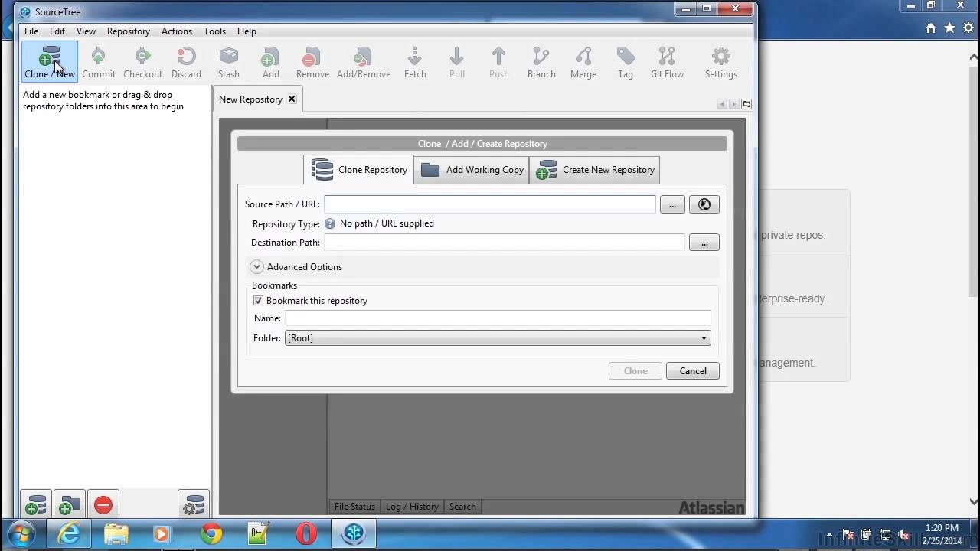Click the red remove bookmark icon

[103, 505]
